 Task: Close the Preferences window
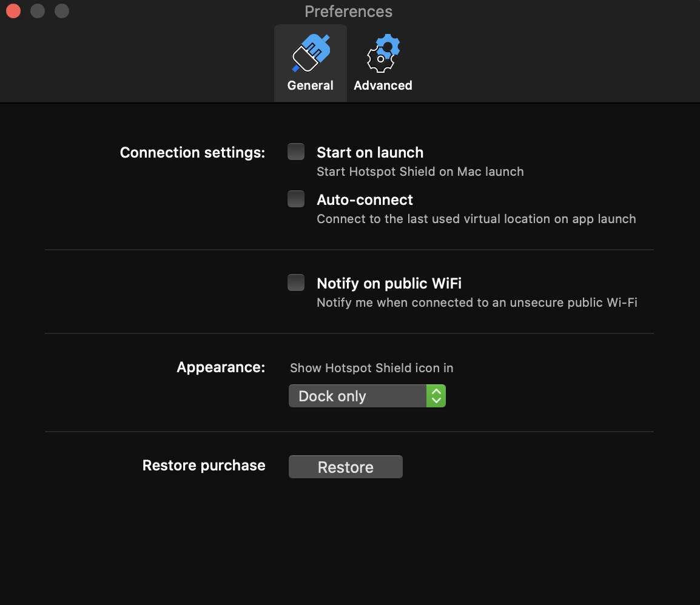pos(13,11)
